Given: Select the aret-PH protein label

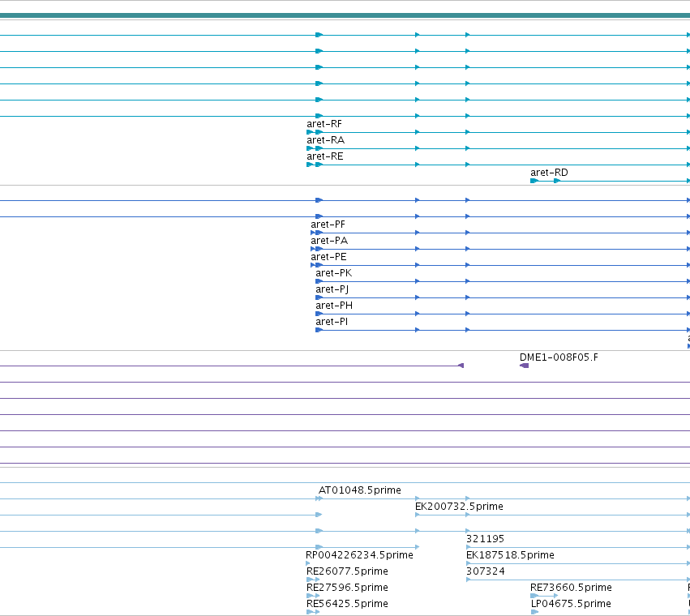Looking at the screenshot, I should point(334,306).
